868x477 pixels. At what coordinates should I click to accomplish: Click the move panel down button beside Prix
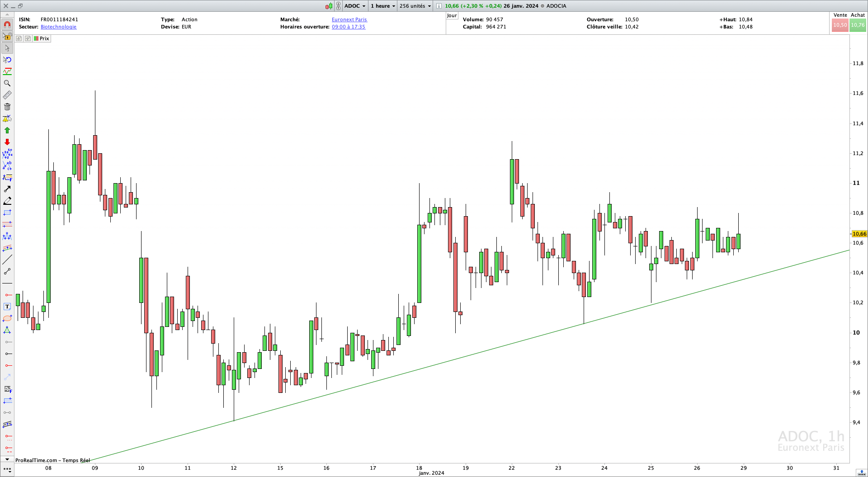coord(19,38)
